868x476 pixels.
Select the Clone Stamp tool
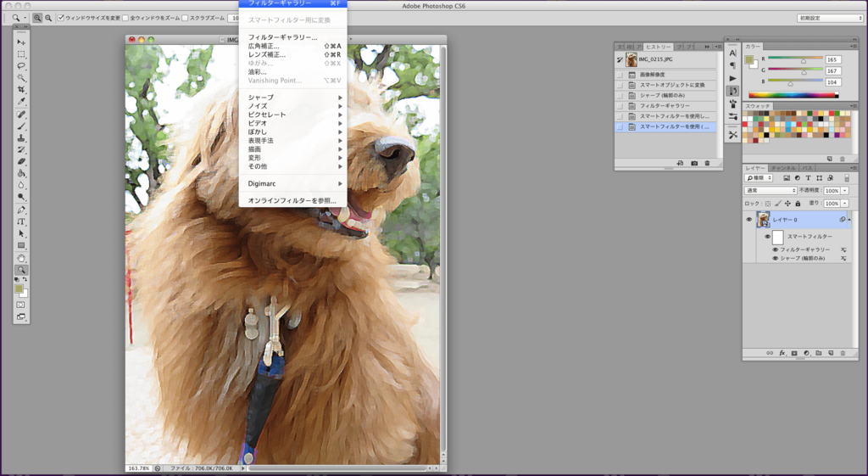[21, 138]
